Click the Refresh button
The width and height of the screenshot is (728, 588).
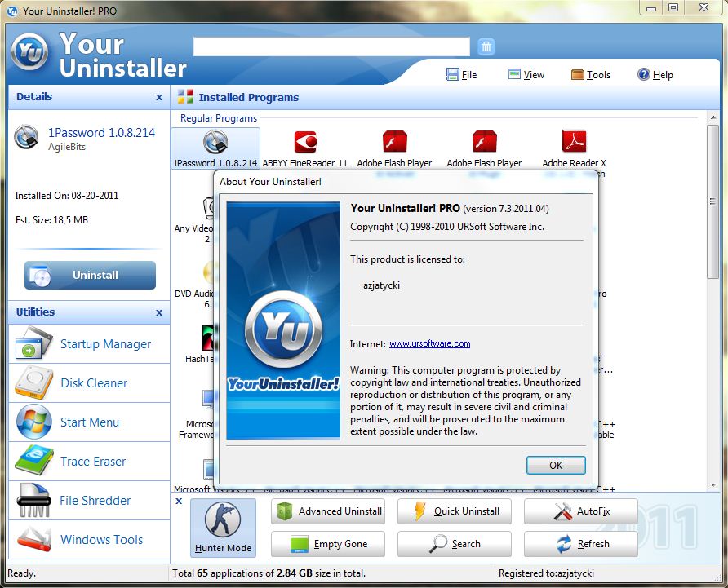click(581, 544)
